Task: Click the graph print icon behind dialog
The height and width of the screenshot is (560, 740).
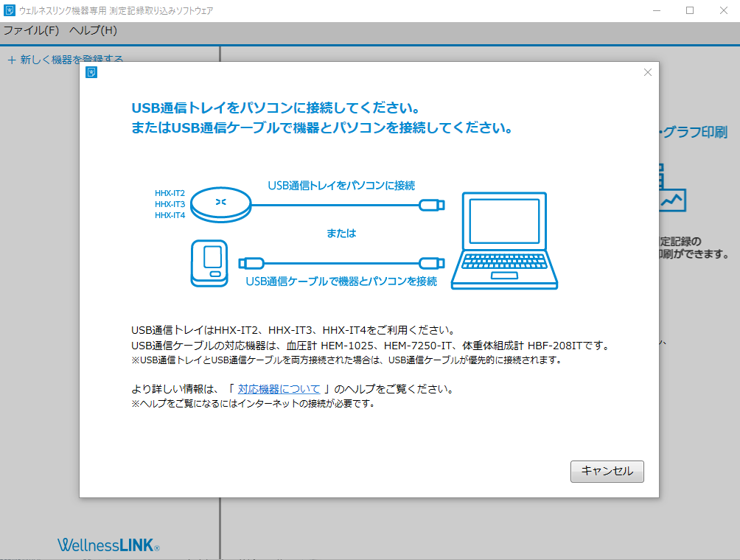Action: 672,188
